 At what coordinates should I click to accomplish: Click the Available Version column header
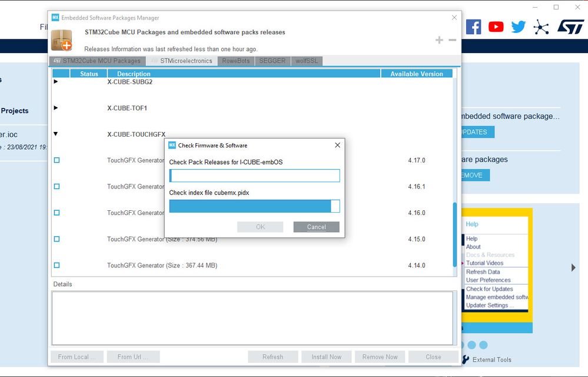click(417, 74)
